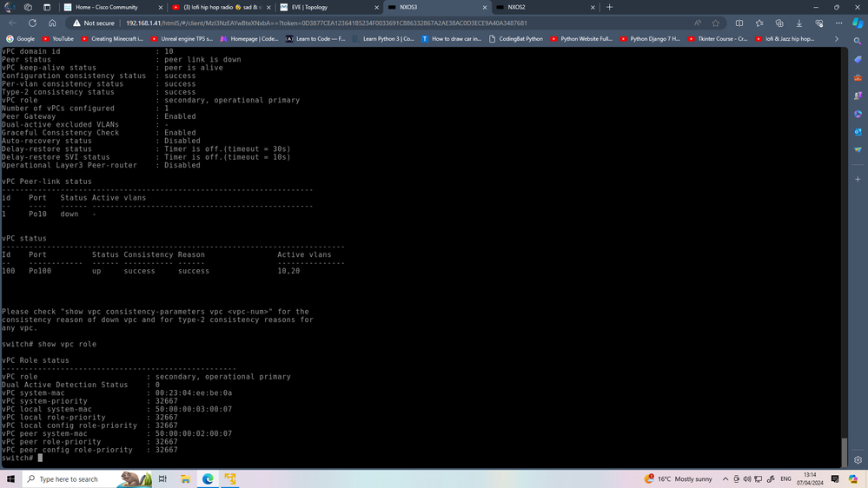
Task: Open Python Django 7 H bookmark
Action: pyautogui.click(x=651, y=39)
